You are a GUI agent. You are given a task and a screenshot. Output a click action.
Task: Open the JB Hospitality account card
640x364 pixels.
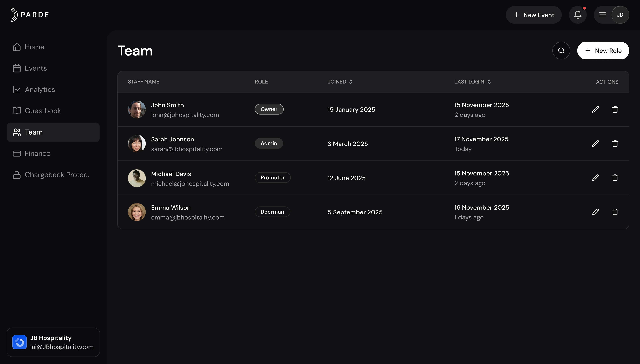pos(53,342)
